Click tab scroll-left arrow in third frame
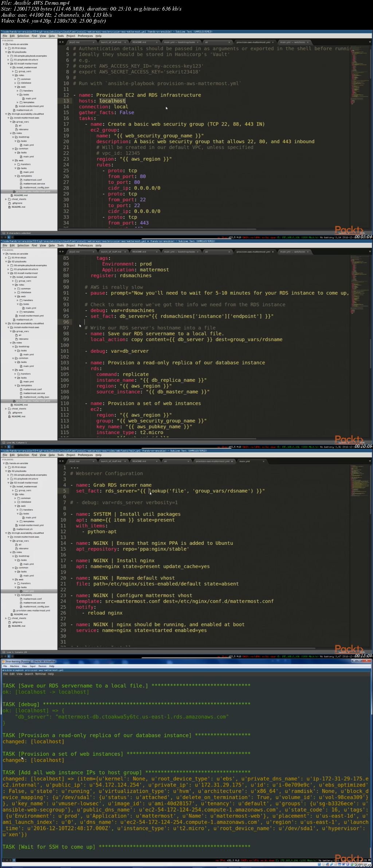The width and height of the screenshot is (373, 868). tap(60, 461)
